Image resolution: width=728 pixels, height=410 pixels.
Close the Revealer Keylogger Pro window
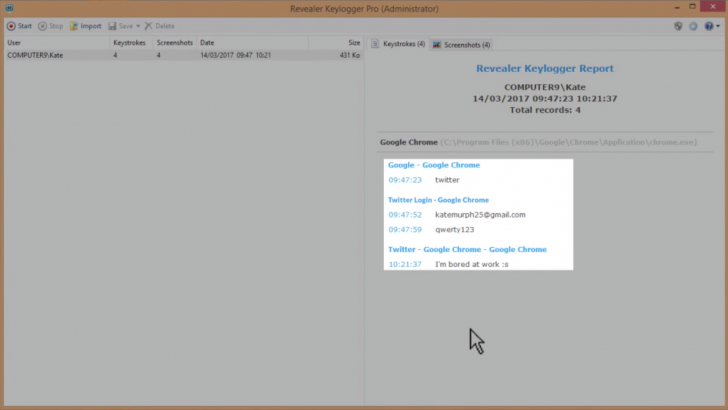pos(713,7)
